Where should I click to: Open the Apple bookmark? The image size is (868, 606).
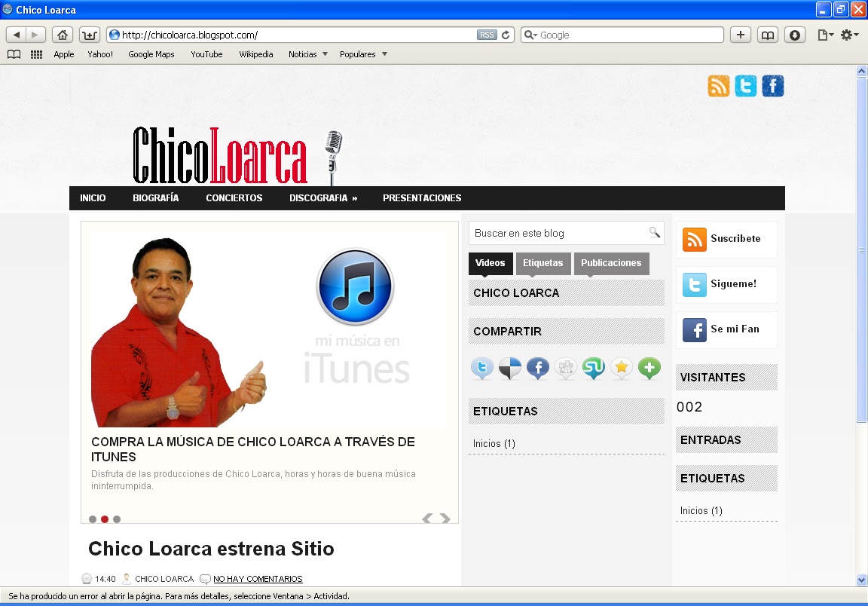point(63,54)
